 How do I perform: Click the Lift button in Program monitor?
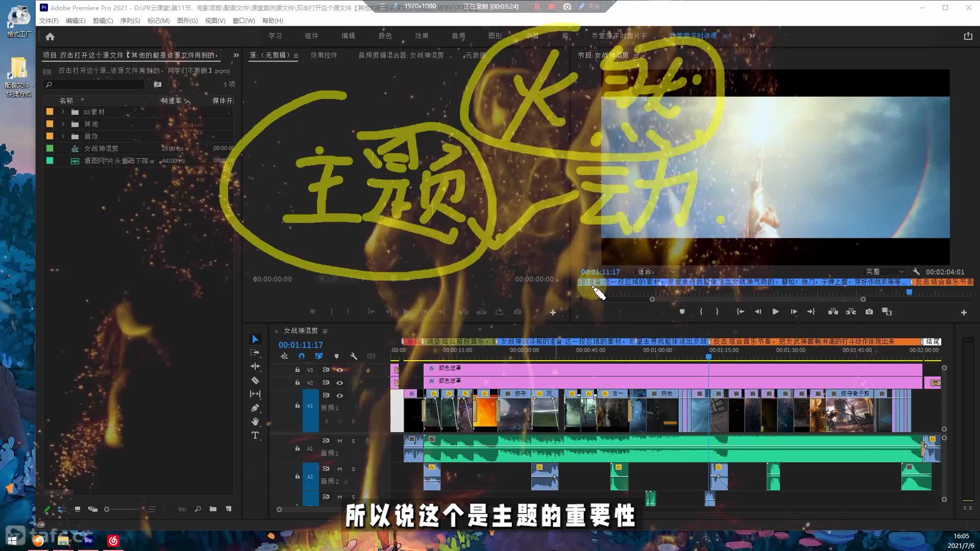click(x=833, y=312)
